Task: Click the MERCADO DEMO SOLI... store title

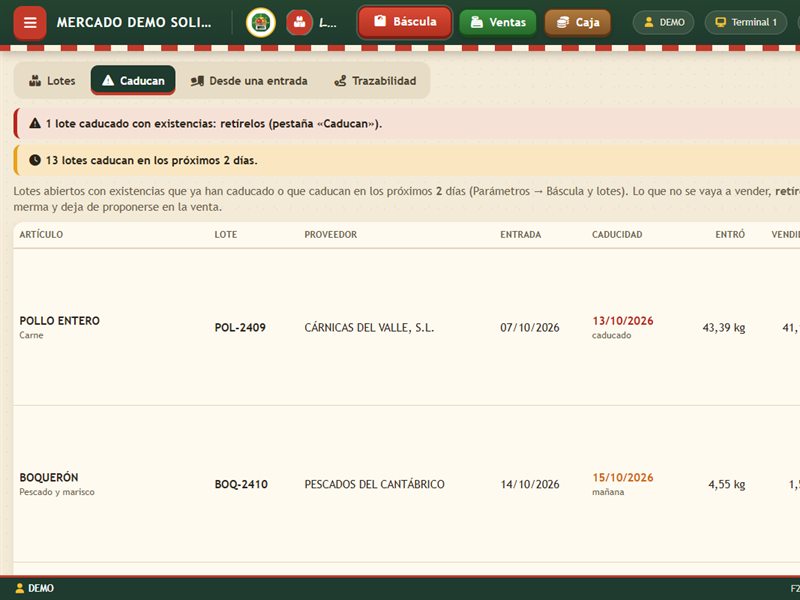Action: (x=134, y=22)
